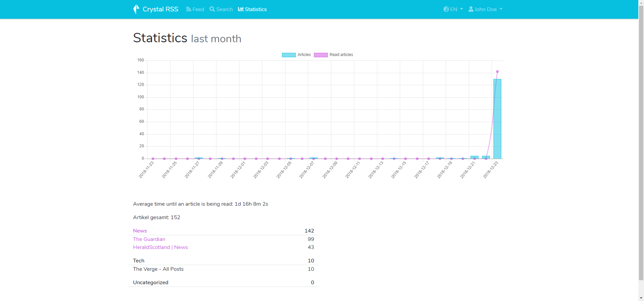Click the magnifier search icon

(x=212, y=9)
